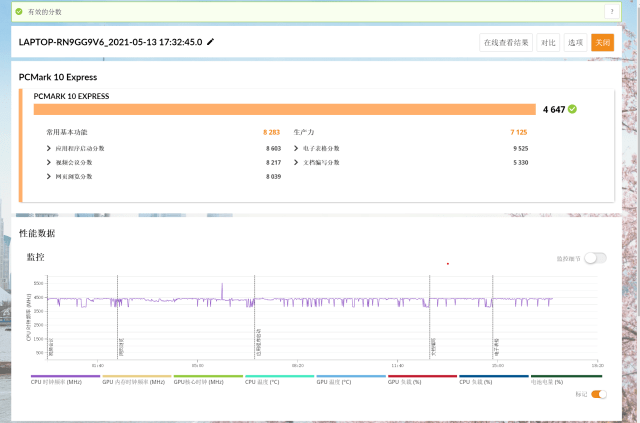Click the value 8 603

pos(273,148)
